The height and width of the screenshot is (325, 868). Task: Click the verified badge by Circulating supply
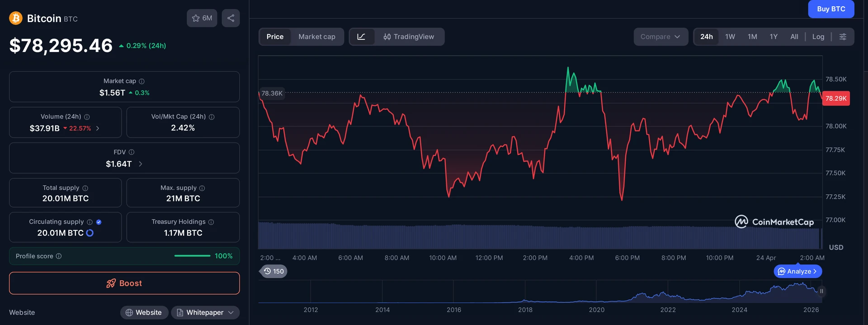click(x=99, y=222)
